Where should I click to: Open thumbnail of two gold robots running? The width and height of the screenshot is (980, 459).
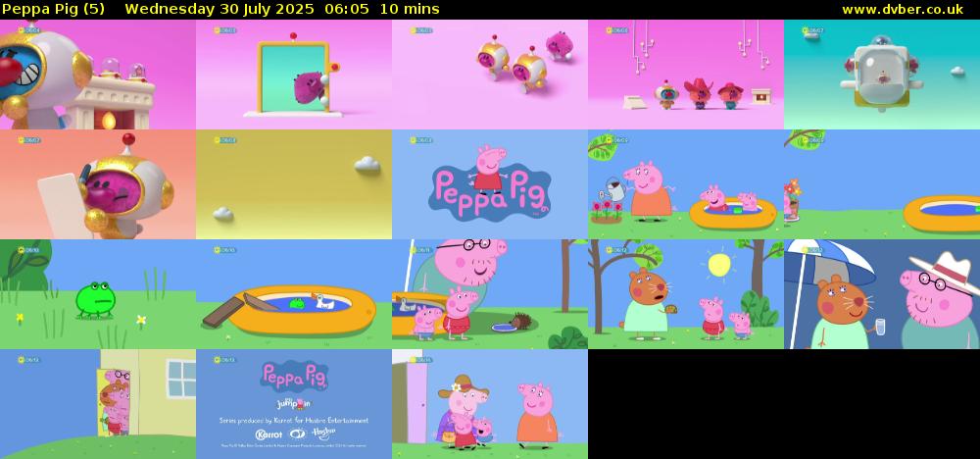pyautogui.click(x=490, y=75)
